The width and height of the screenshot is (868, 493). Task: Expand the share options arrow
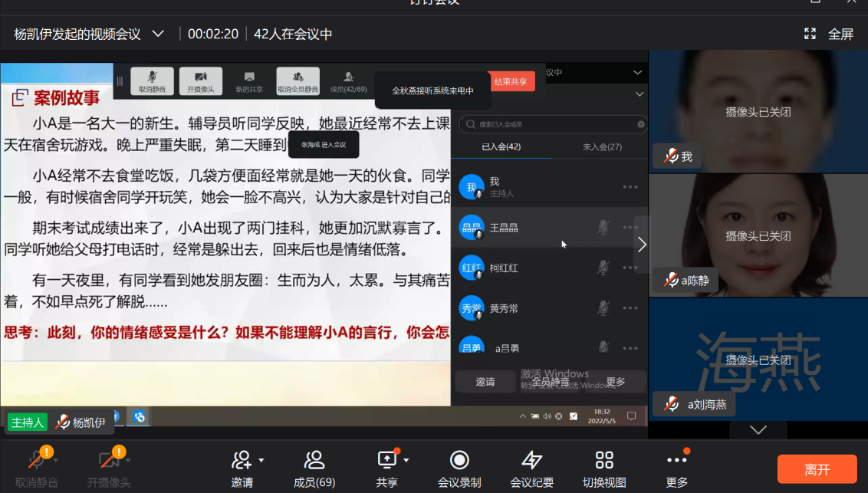pos(406,460)
